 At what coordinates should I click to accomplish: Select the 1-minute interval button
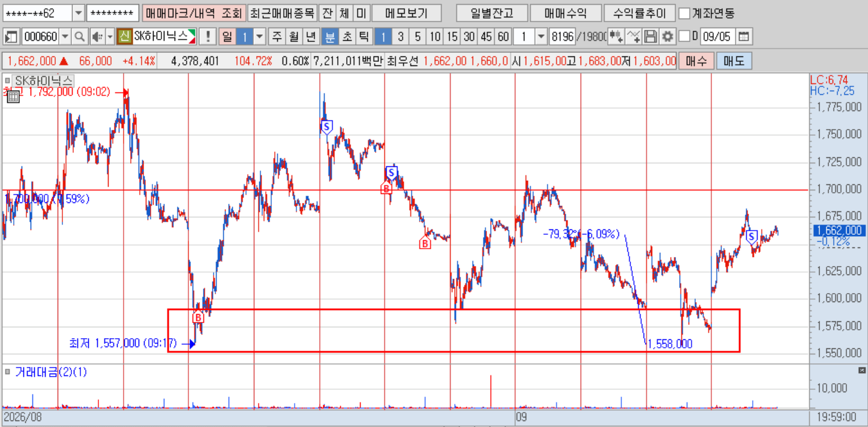[383, 37]
